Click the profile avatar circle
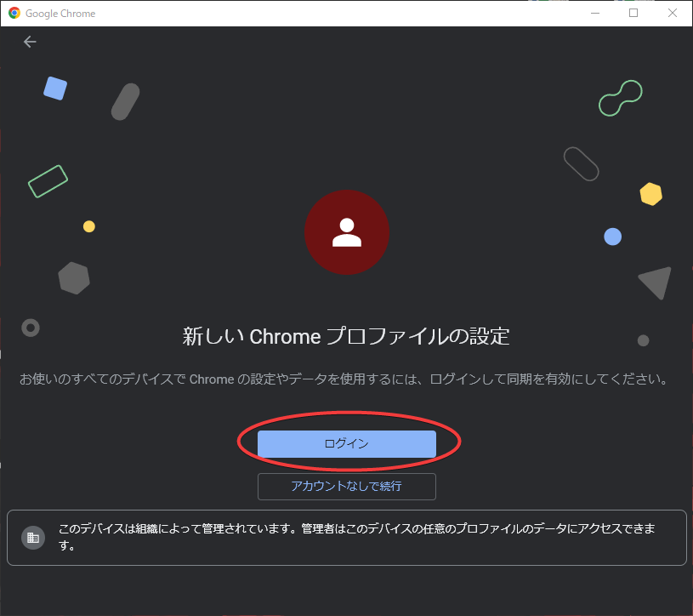This screenshot has width=693, height=616. click(x=347, y=232)
